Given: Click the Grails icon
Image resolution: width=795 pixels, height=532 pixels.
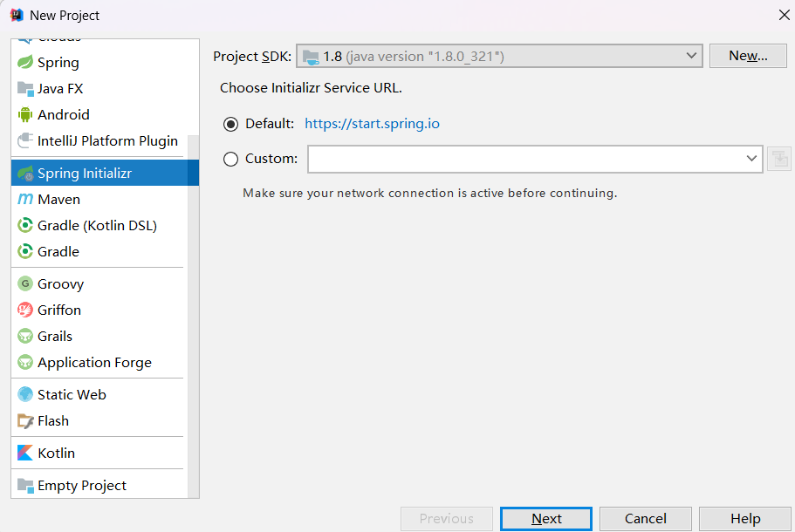Looking at the screenshot, I should click(24, 336).
